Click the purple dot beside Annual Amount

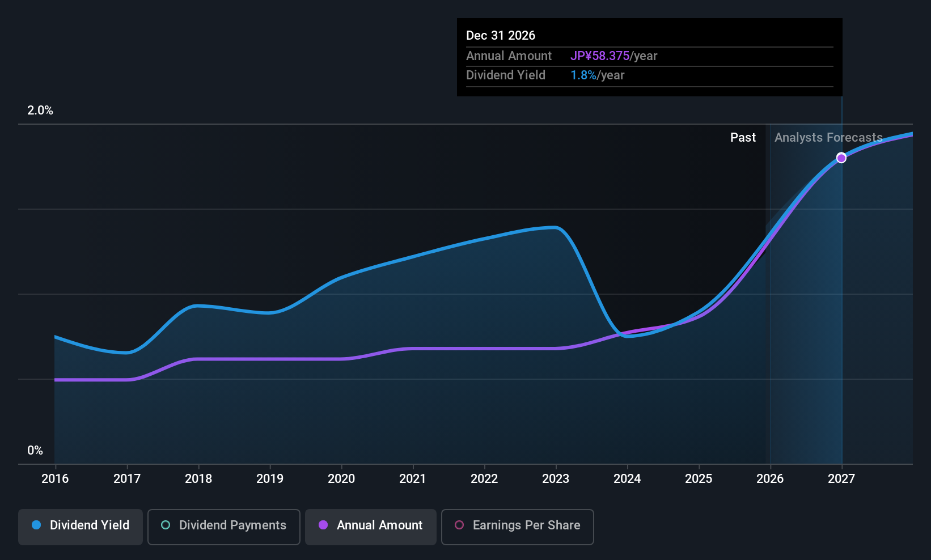tap(323, 525)
